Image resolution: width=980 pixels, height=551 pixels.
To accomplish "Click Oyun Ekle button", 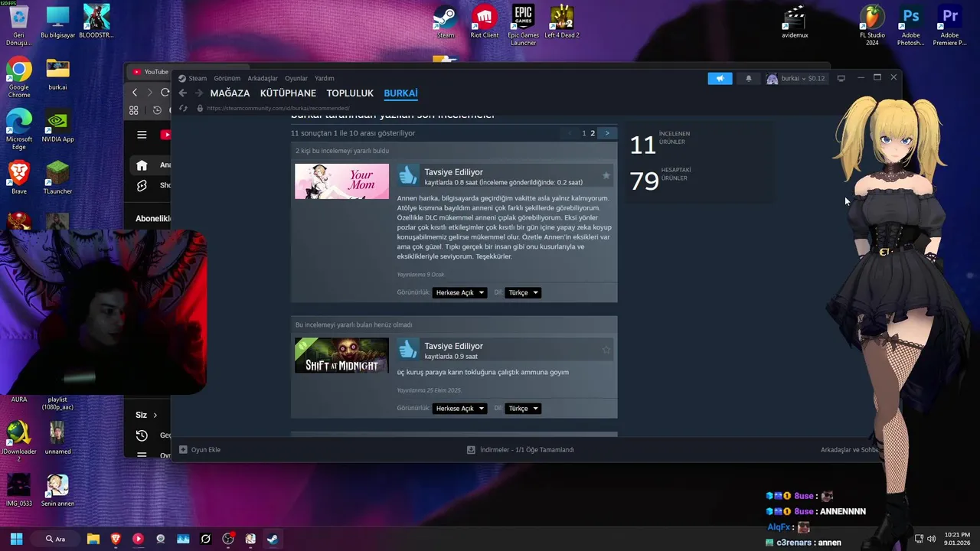I will tap(200, 449).
